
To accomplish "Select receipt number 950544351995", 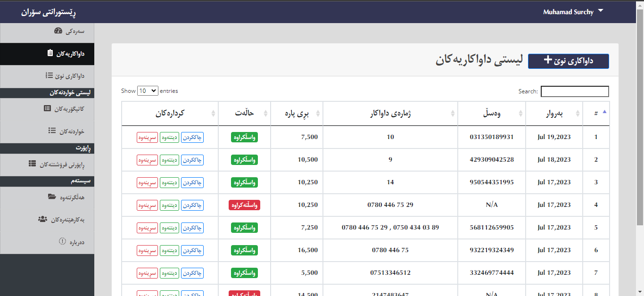I will [x=492, y=182].
